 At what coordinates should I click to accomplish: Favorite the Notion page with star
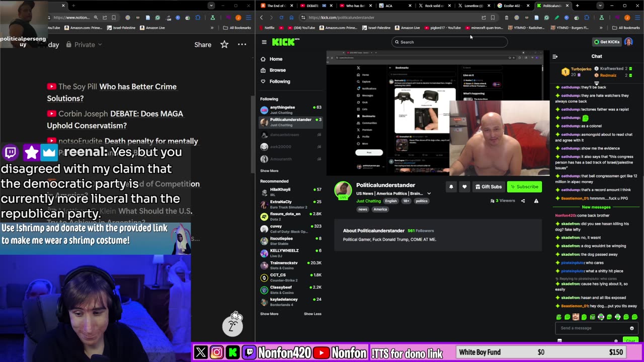click(224, 44)
